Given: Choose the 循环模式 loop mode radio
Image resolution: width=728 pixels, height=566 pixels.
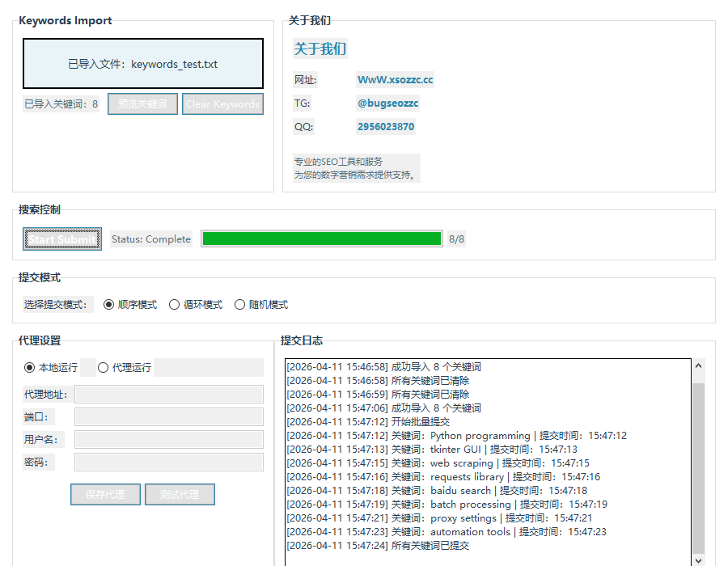Looking at the screenshot, I should tap(174, 305).
